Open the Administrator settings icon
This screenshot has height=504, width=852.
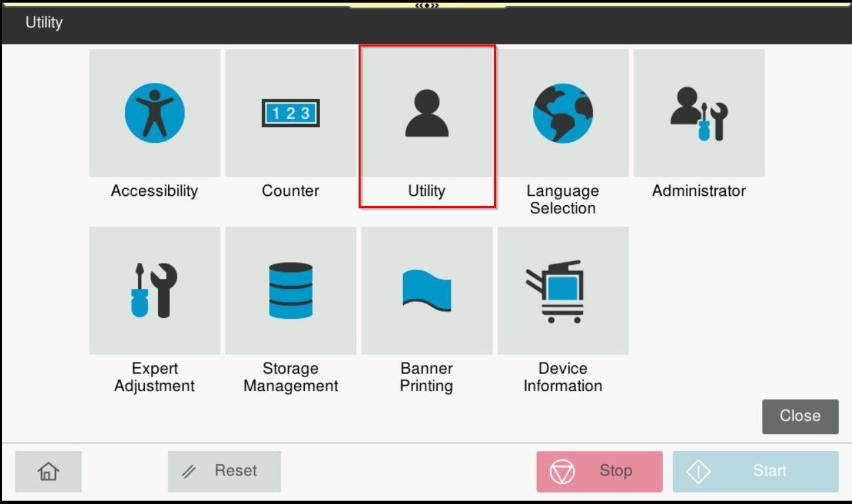coord(699,113)
